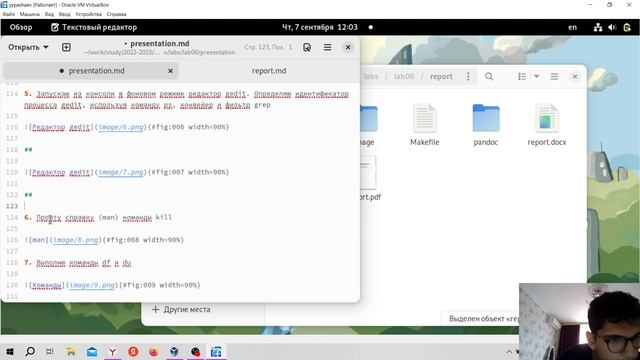Open Windows Task View

point(50,351)
